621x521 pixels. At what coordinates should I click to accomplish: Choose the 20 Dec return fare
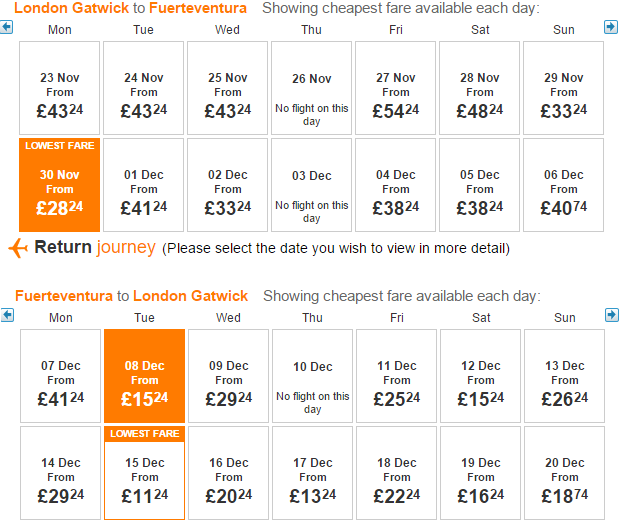click(x=564, y=473)
